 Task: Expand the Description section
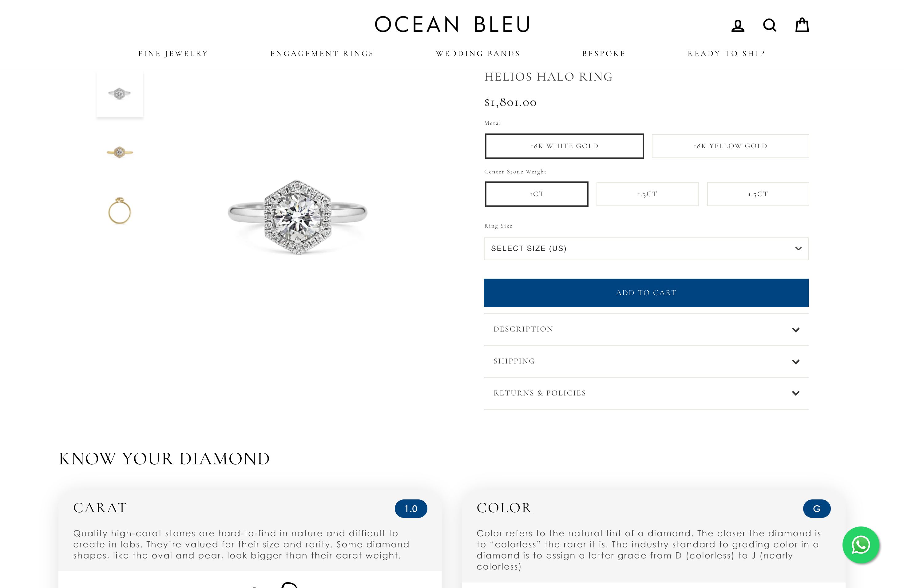(x=646, y=329)
